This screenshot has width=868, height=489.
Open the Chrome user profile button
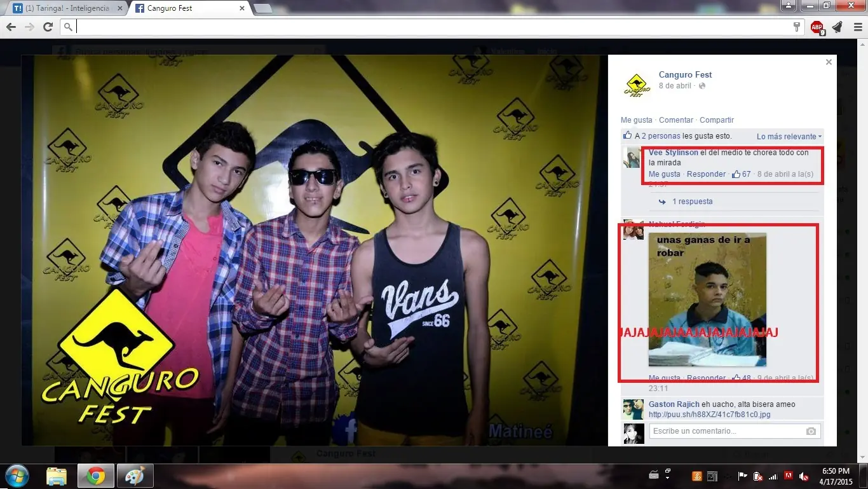click(x=789, y=6)
